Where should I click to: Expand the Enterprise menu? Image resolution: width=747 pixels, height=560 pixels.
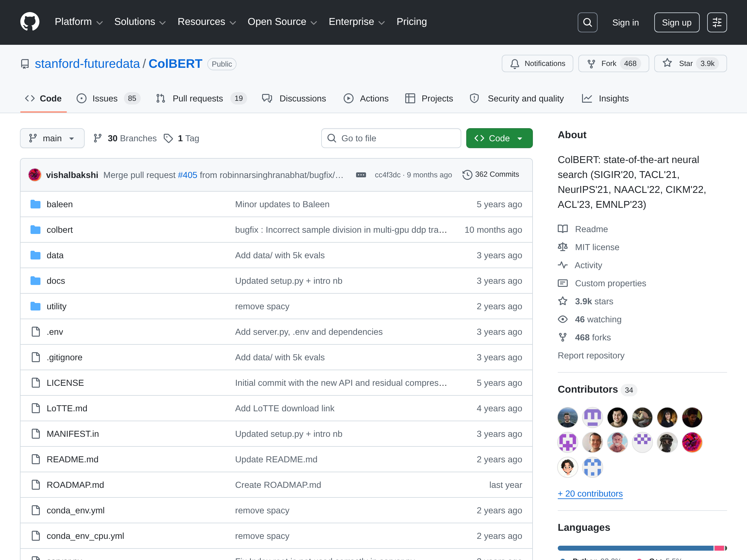coord(357,22)
